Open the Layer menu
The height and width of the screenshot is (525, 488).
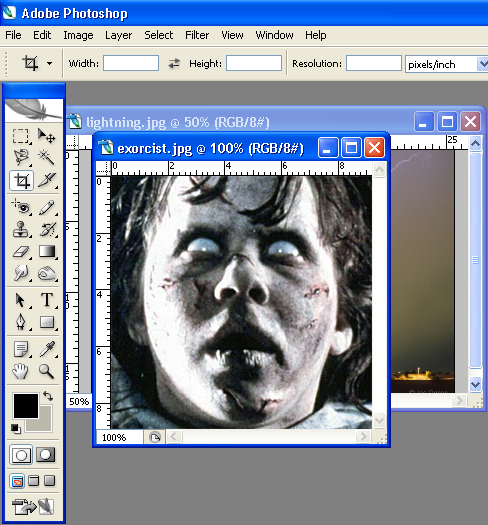click(x=119, y=35)
